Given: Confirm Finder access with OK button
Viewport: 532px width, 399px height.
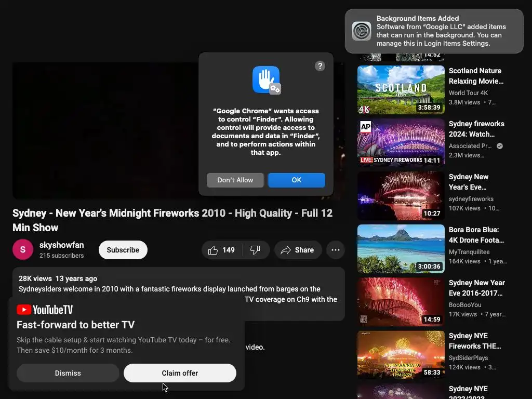Looking at the screenshot, I should tap(297, 180).
